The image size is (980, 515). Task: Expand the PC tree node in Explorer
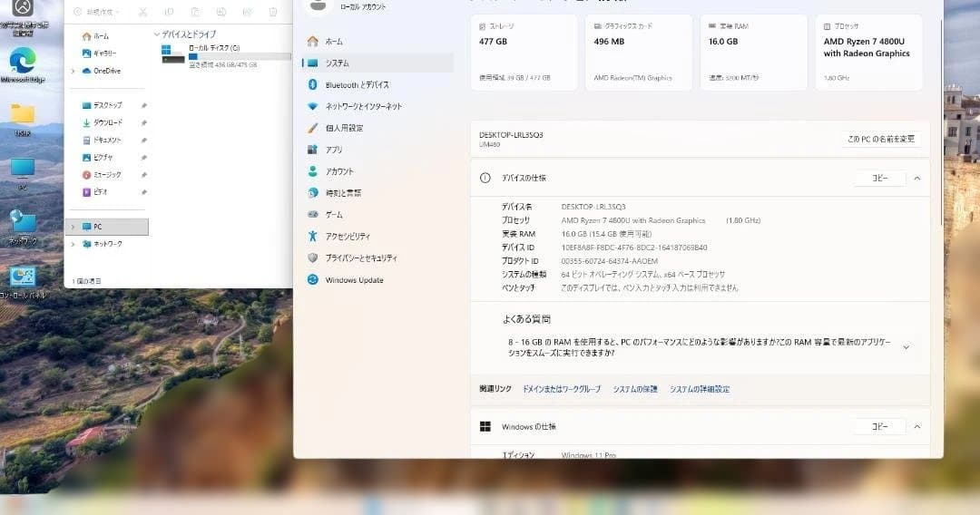[x=73, y=227]
